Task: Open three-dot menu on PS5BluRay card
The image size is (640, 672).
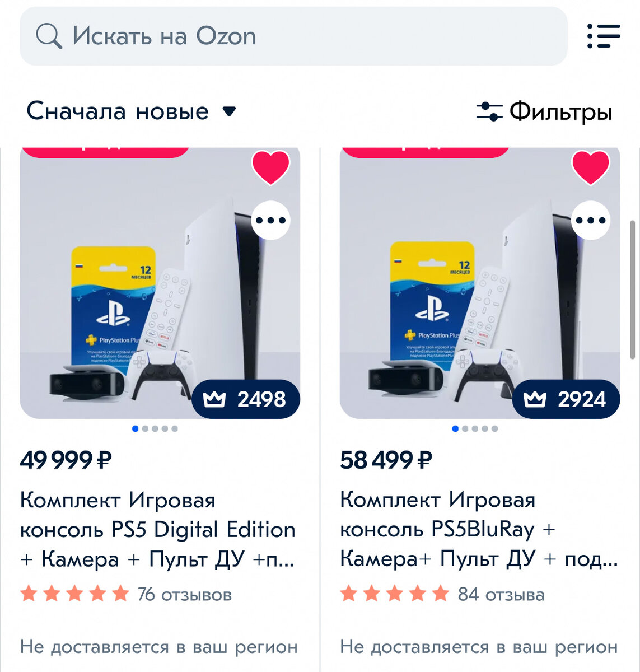Action: pyautogui.click(x=591, y=220)
